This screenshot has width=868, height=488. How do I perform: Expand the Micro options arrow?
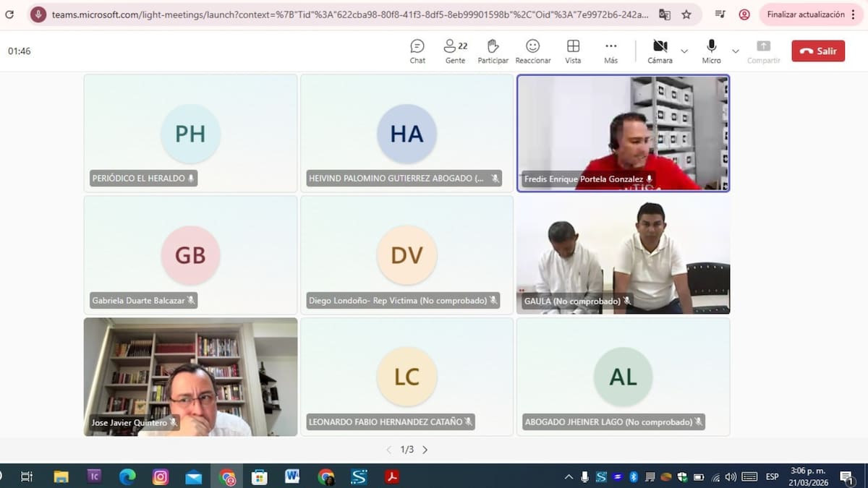(736, 51)
